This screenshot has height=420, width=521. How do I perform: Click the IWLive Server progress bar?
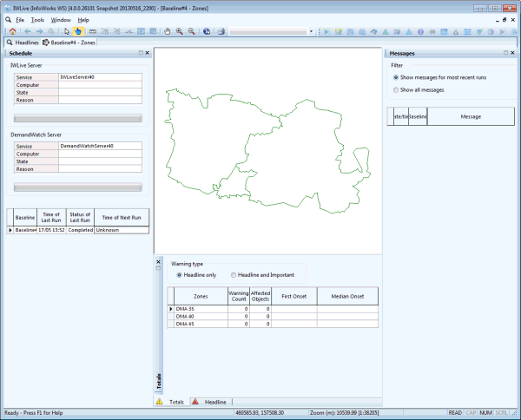tap(78, 118)
